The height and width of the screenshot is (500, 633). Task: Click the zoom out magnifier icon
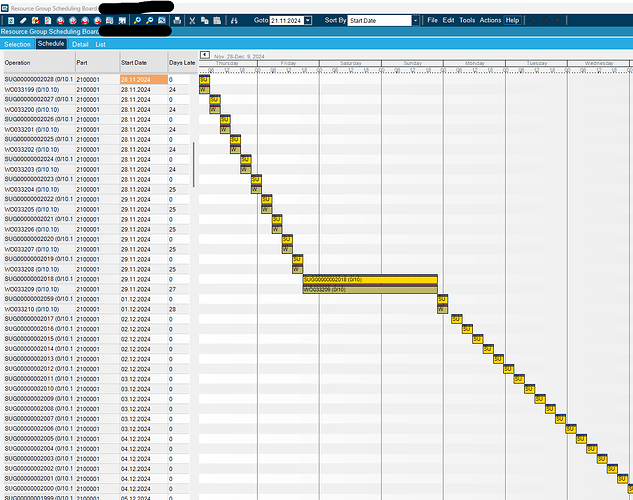pyautogui.click(x=149, y=21)
